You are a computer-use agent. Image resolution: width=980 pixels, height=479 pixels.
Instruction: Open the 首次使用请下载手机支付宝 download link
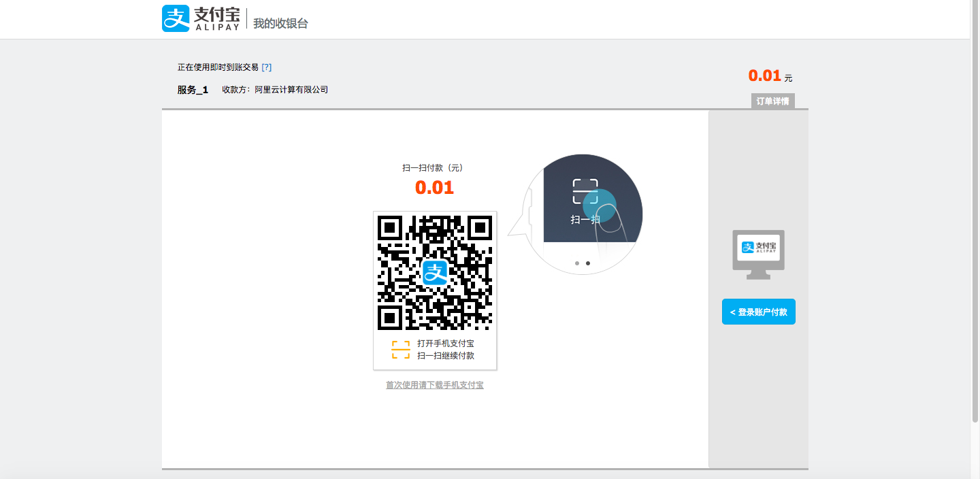[435, 385]
